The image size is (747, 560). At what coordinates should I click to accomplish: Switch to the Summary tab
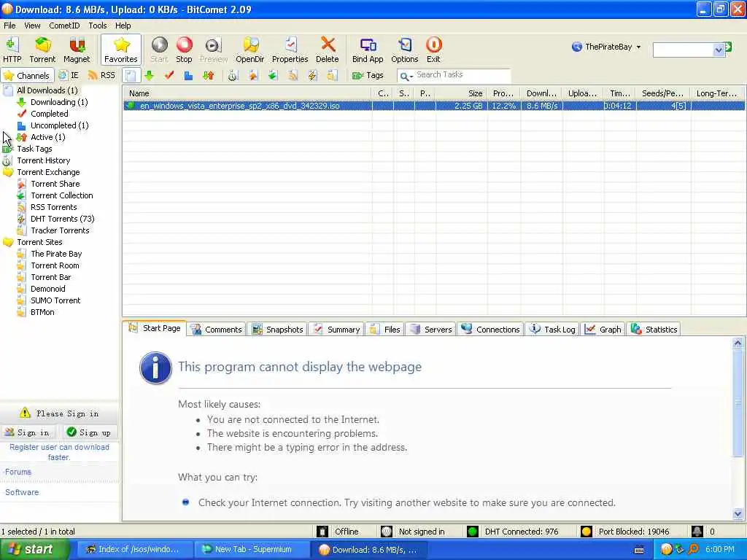[337, 330]
